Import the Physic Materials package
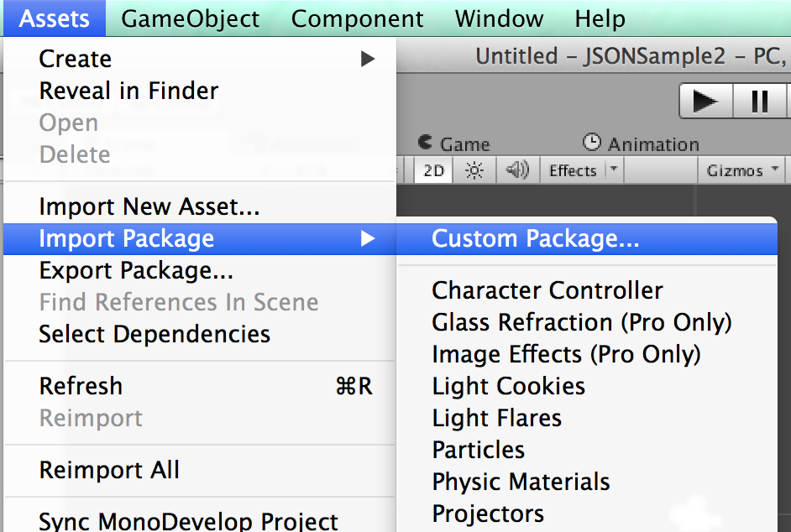Screen dimensions: 791x532 [x=520, y=482]
